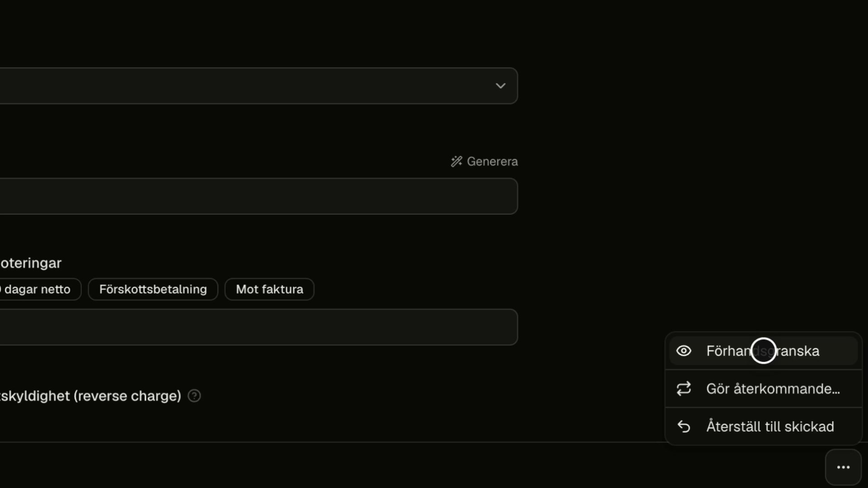Choose Återställ till skickad menu entry
868x488 pixels.
pos(763,427)
